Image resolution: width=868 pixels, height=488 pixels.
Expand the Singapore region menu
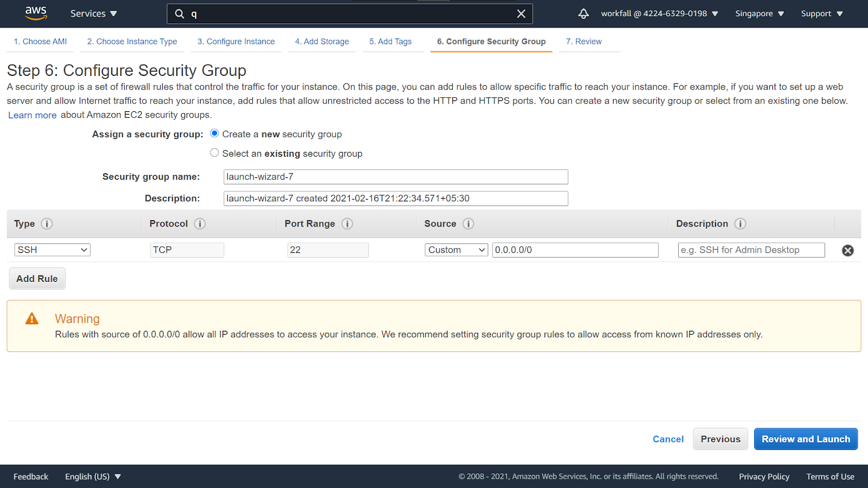click(759, 14)
